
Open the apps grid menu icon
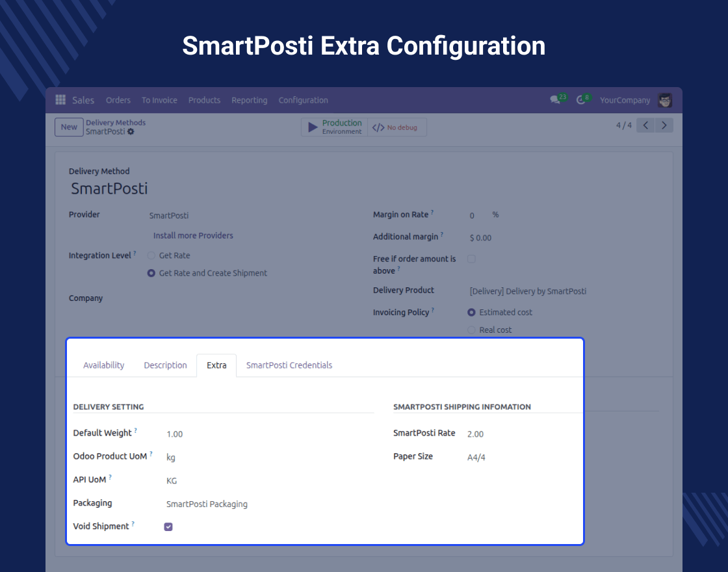(60, 100)
